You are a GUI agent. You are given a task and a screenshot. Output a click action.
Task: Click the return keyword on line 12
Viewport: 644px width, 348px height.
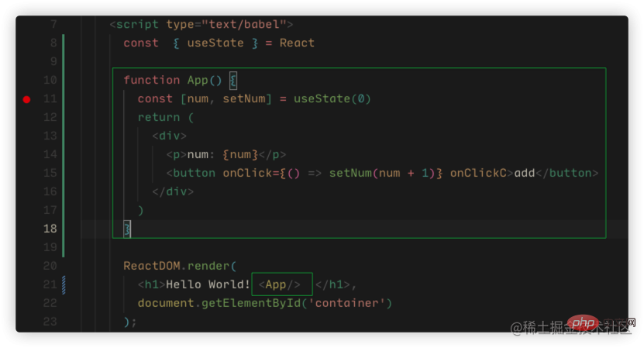[x=159, y=117]
